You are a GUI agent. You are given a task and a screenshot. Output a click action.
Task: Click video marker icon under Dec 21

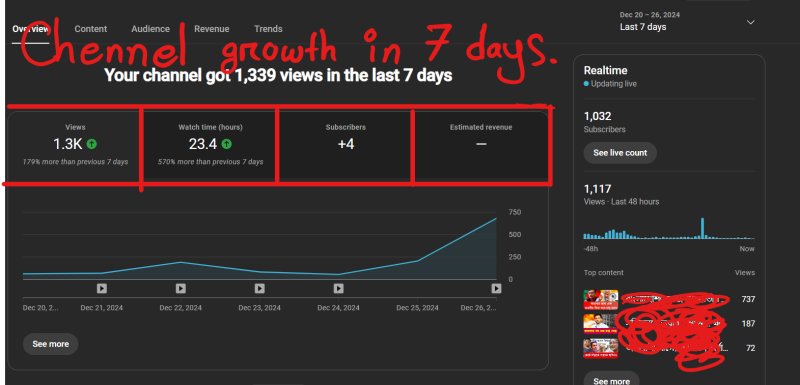[x=102, y=289]
